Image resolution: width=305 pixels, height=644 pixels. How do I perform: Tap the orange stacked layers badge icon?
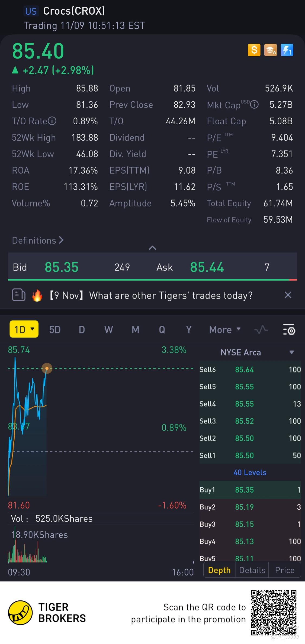271,50
